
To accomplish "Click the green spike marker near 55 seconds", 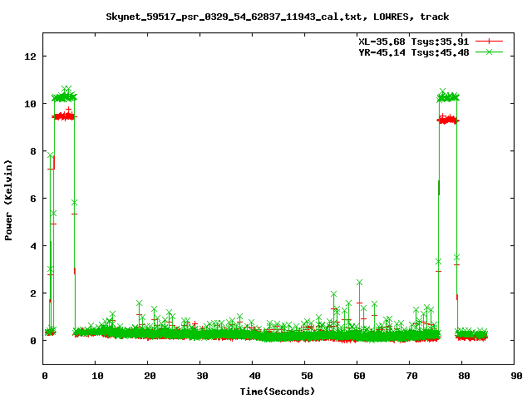I will click(x=333, y=293).
